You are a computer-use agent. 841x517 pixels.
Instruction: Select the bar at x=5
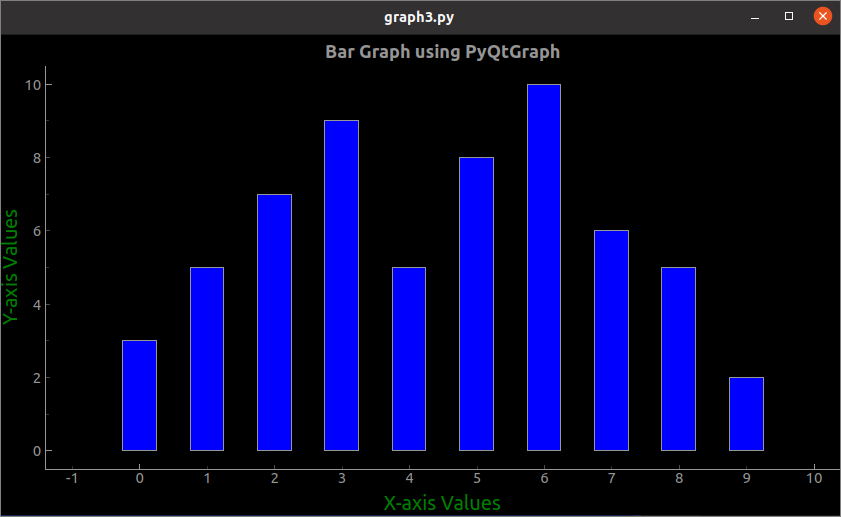tap(476, 304)
